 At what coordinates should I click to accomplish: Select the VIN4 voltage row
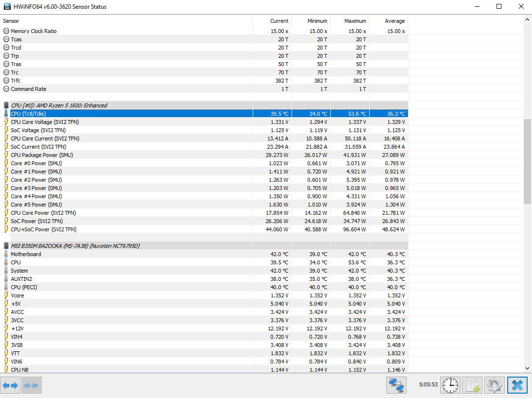click(204, 337)
